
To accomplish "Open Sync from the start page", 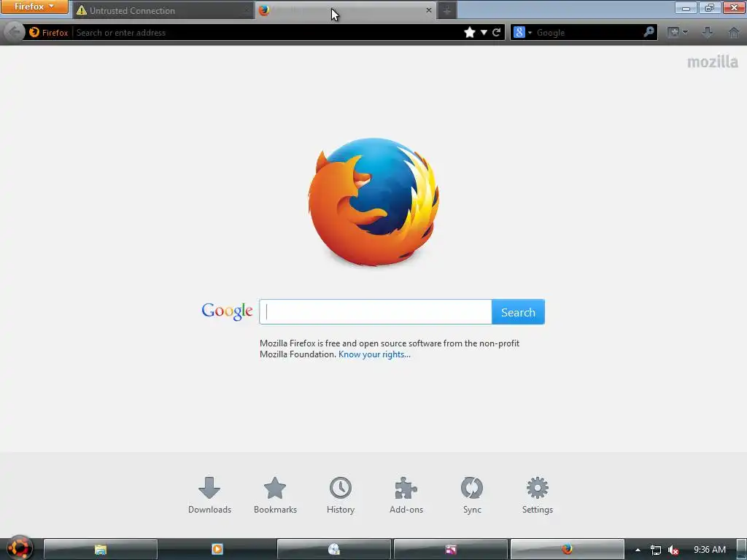I will click(x=472, y=495).
